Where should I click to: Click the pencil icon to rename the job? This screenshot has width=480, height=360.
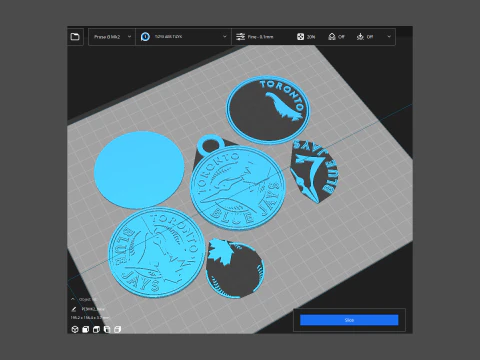click(74, 309)
